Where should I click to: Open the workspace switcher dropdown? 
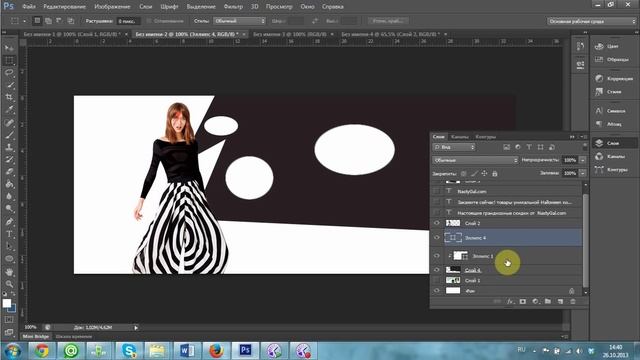point(591,21)
